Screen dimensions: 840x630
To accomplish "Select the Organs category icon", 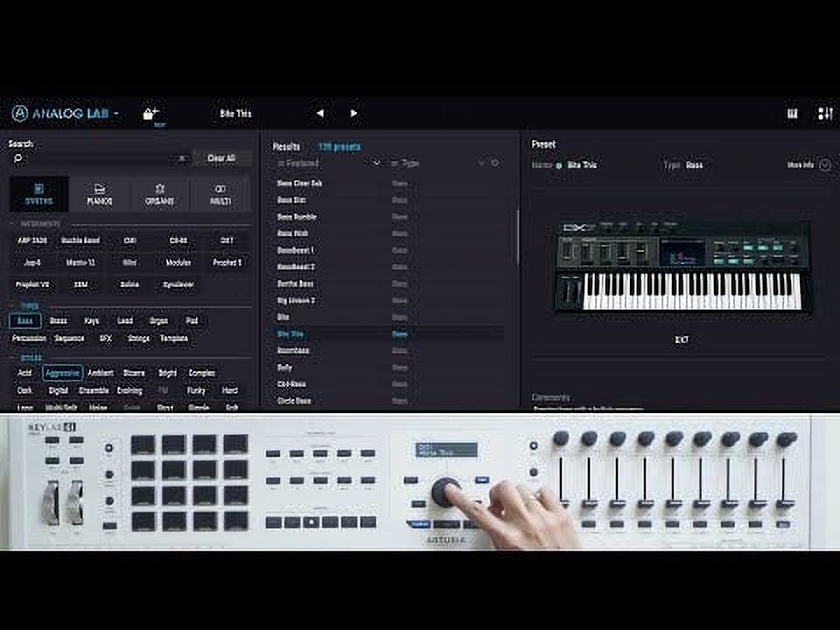I will [x=160, y=194].
